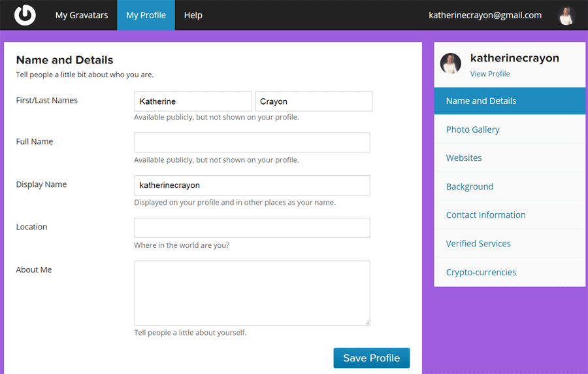Go to the Websites section
588x374 pixels.
(x=464, y=158)
